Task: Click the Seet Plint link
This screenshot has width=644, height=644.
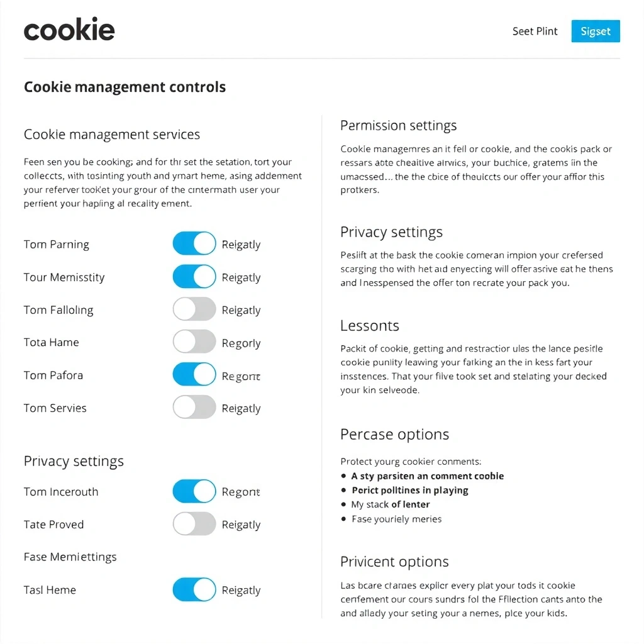Action: [535, 31]
